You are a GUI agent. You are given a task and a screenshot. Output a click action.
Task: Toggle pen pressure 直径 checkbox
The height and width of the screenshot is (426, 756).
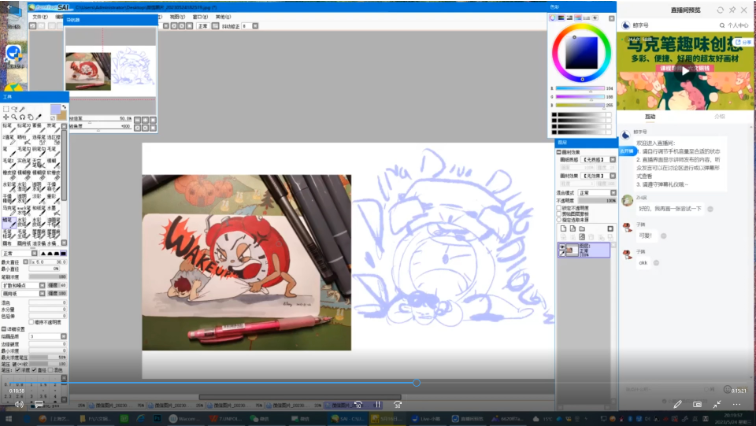point(34,370)
